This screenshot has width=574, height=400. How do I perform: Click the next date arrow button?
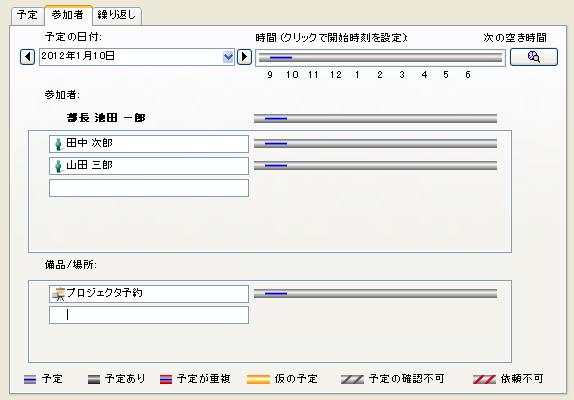click(245, 57)
